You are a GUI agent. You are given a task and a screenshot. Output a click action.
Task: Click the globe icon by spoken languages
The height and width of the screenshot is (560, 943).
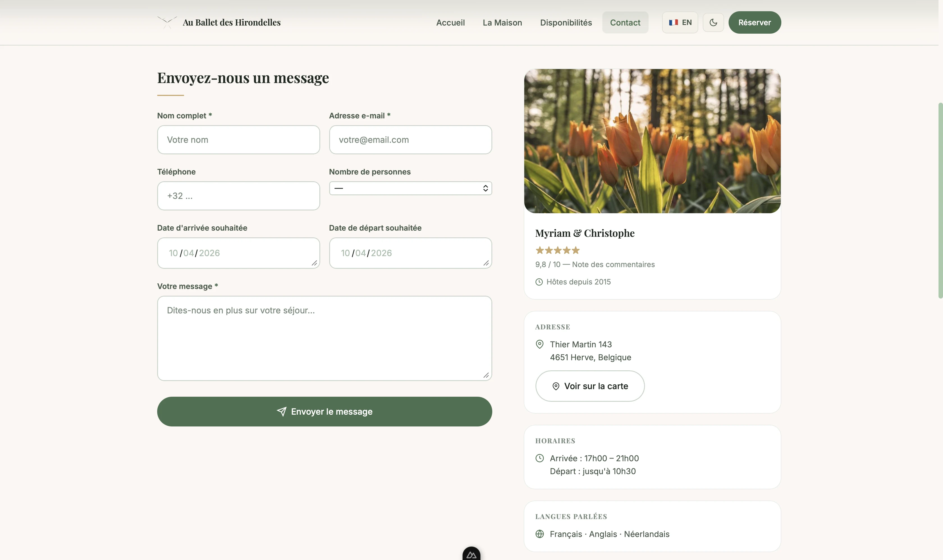pos(539,534)
